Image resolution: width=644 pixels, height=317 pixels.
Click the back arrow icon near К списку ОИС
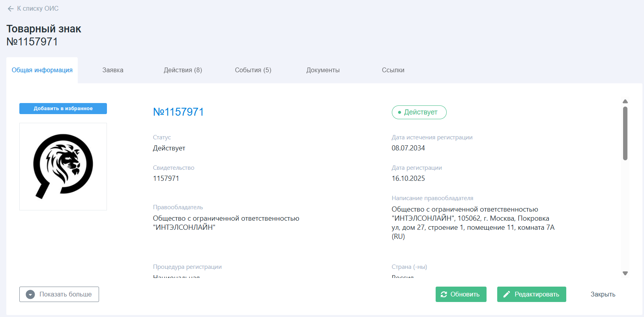11,9
